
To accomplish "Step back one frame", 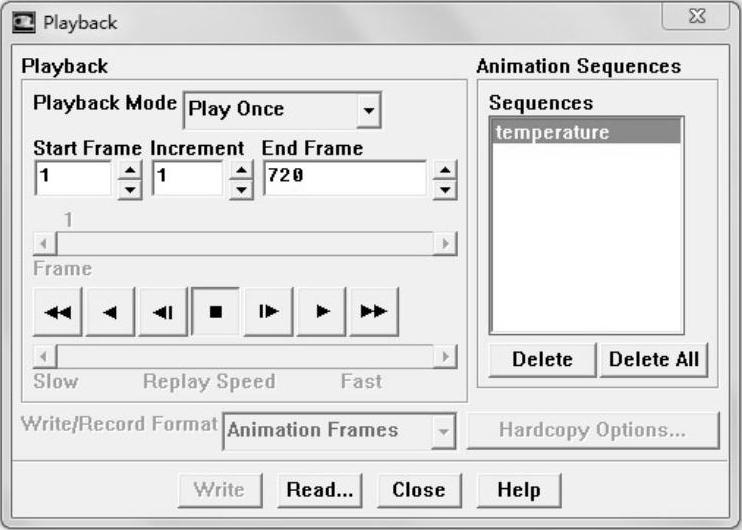I will 163,311.
